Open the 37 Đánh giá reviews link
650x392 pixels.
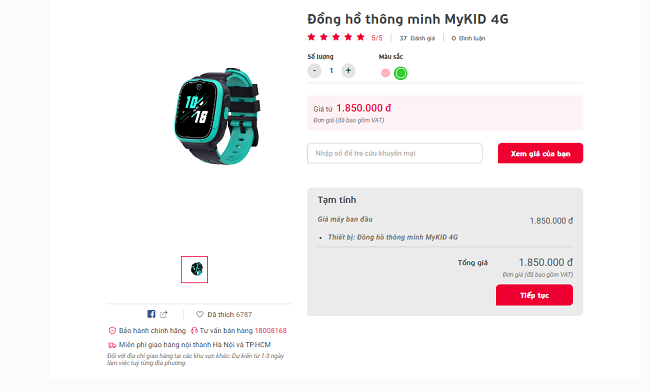[417, 38]
